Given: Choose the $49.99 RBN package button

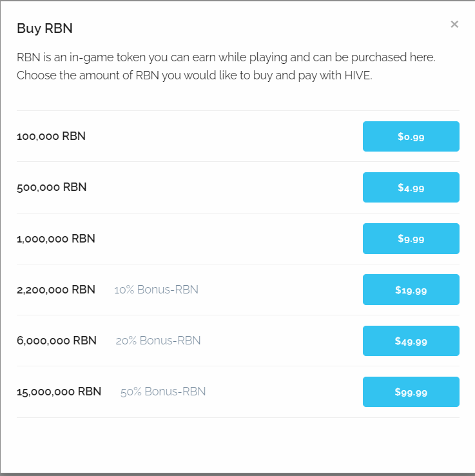Looking at the screenshot, I should point(411,341).
